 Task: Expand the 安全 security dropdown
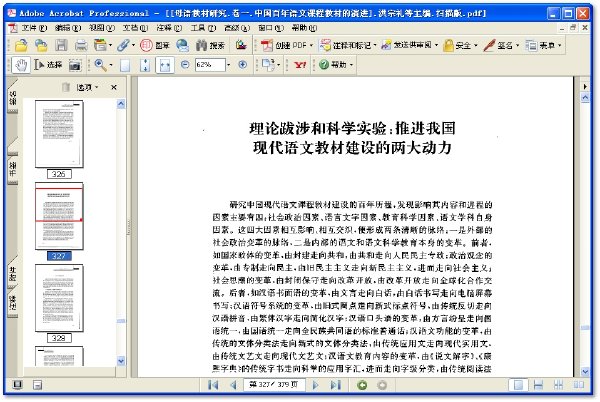476,45
